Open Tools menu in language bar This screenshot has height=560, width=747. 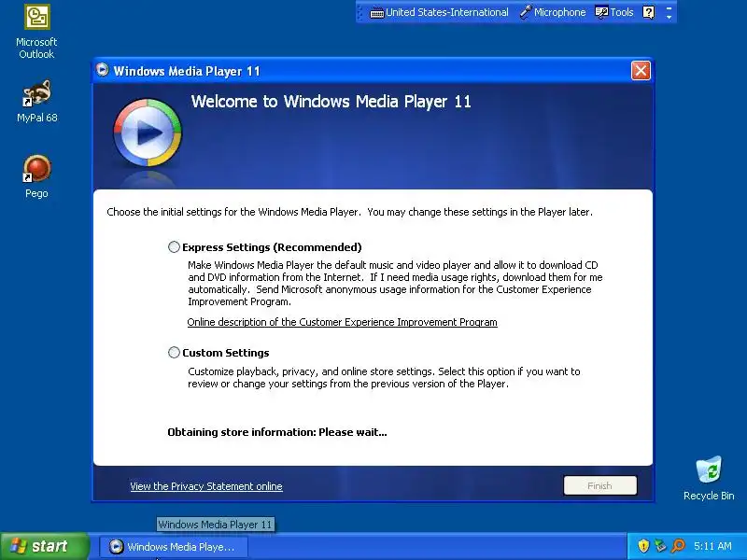point(614,12)
